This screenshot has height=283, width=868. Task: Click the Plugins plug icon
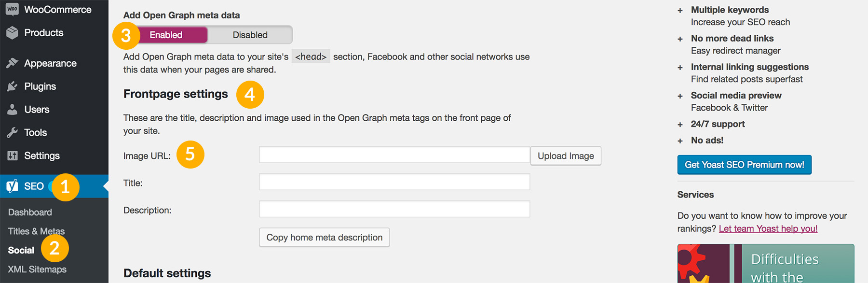pos(13,86)
